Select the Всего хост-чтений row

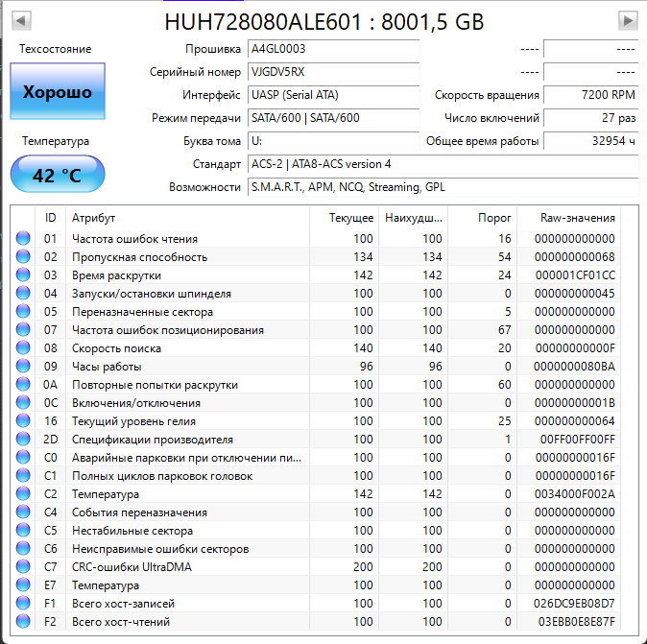click(316, 621)
